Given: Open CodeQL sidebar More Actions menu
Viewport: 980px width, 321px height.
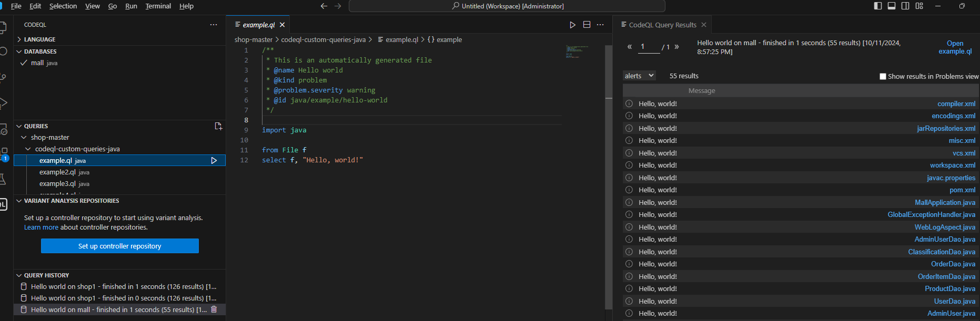Looking at the screenshot, I should [214, 25].
